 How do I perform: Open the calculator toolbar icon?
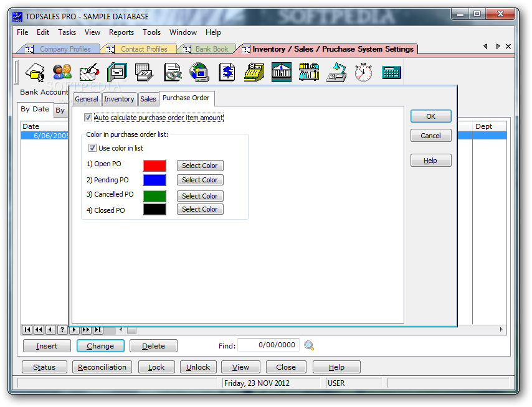click(391, 72)
